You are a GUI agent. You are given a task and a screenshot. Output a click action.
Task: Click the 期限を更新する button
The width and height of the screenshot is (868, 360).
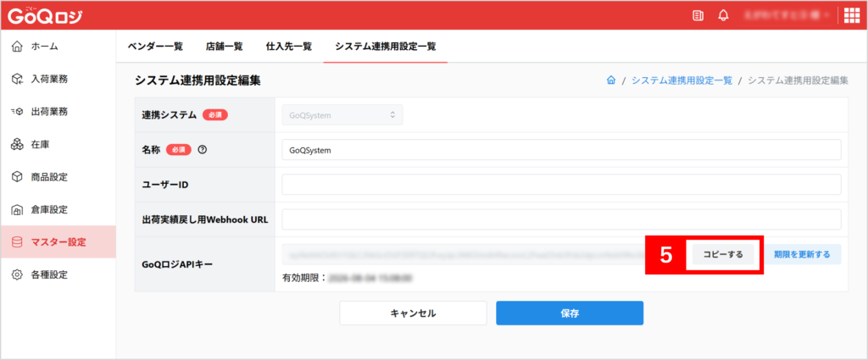tap(802, 254)
